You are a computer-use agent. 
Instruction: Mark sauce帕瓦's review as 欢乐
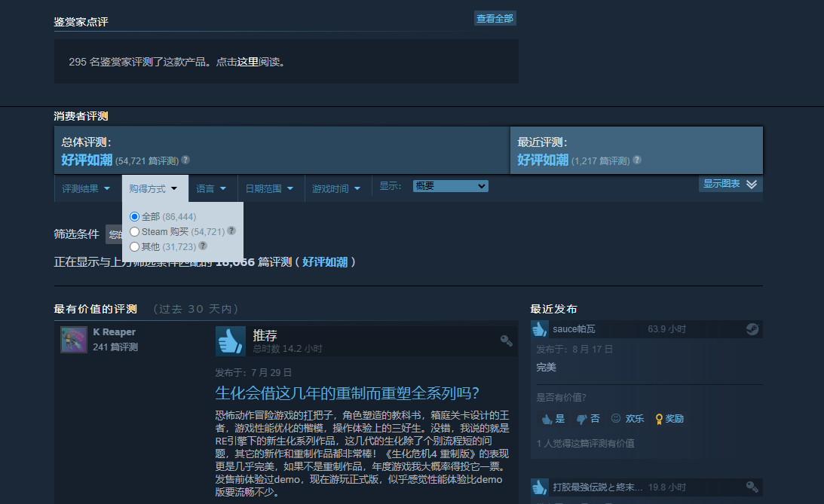coord(627,419)
